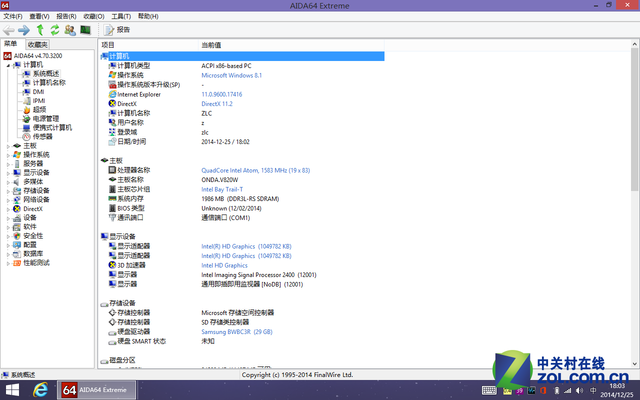Select 系统概述 in the tree
Image resolution: width=640 pixels, height=400 pixels.
point(46,74)
